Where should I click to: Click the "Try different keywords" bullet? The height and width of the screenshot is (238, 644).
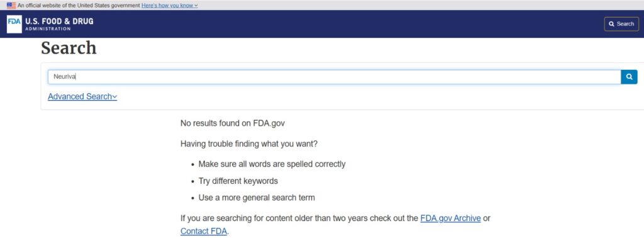[238, 181]
